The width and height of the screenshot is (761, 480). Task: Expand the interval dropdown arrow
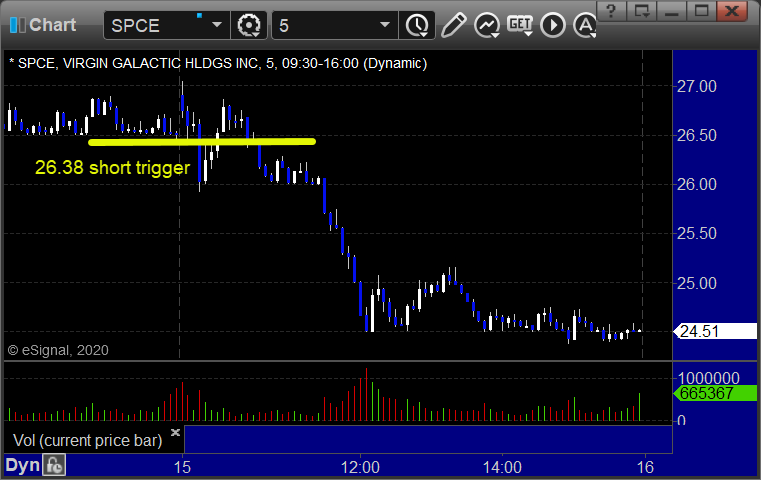tap(385, 25)
